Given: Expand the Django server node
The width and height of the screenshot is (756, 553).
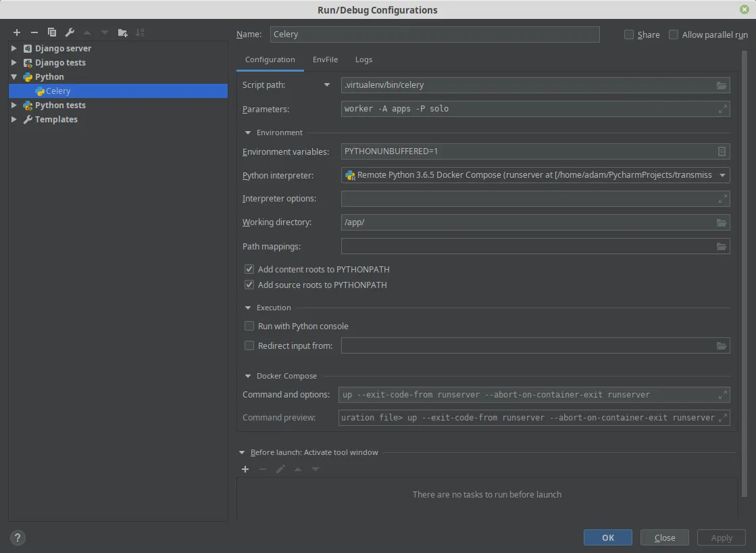Looking at the screenshot, I should click(x=14, y=48).
